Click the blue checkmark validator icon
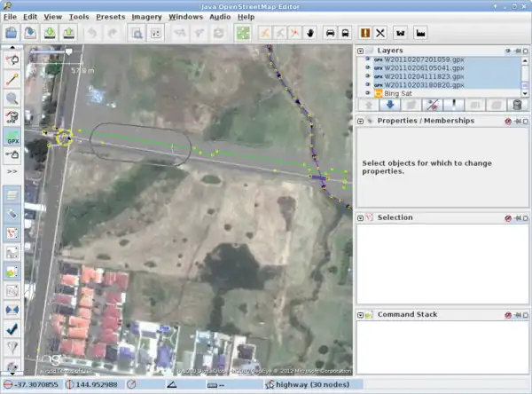532x394 pixels. (13, 327)
